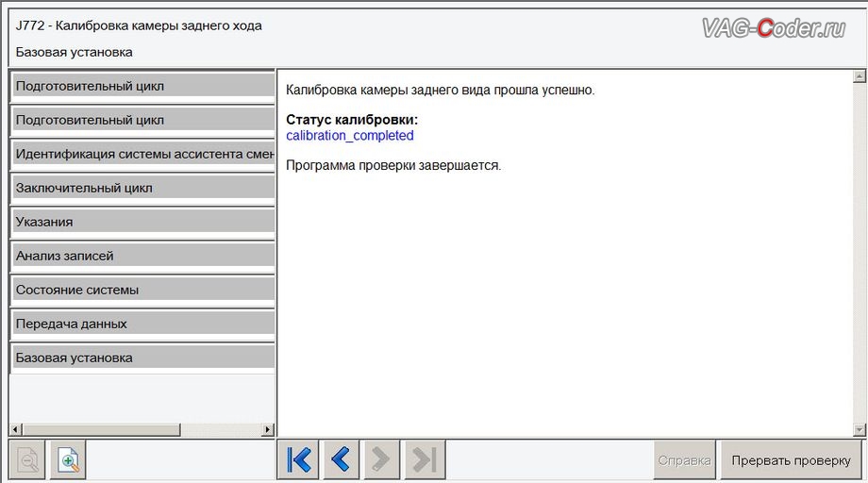The height and width of the screenshot is (483, 868).
Task: Click J772 header title text
Action: pyautogui.click(x=139, y=25)
